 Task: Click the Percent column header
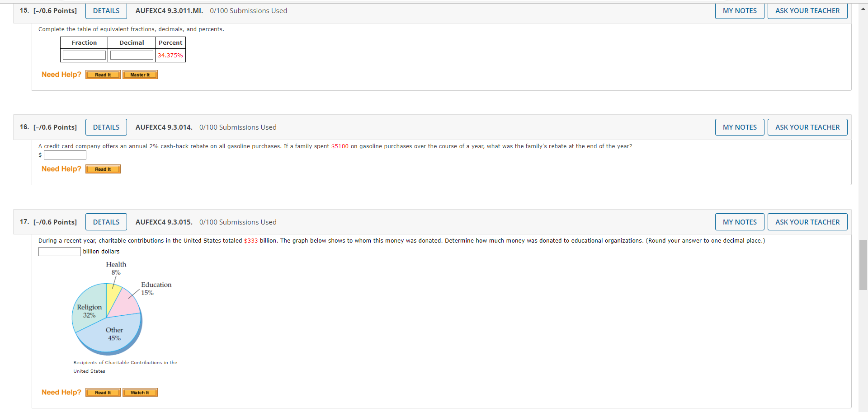point(170,43)
